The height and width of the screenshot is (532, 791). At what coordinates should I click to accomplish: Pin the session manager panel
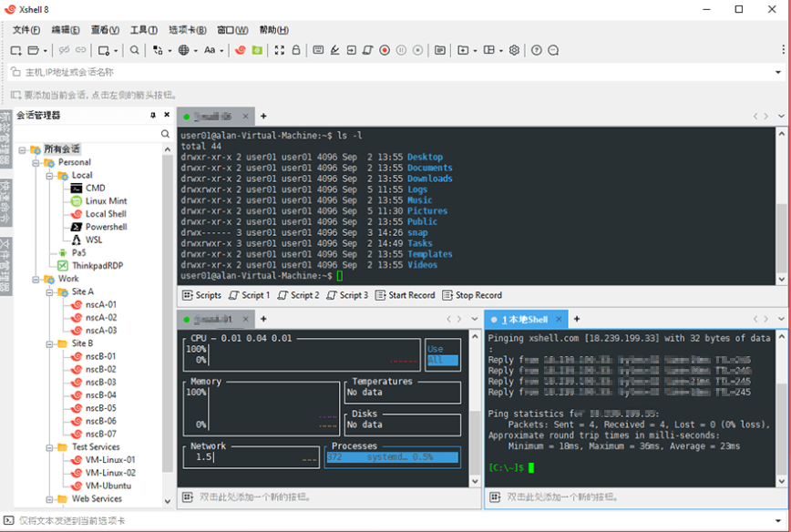click(x=153, y=115)
